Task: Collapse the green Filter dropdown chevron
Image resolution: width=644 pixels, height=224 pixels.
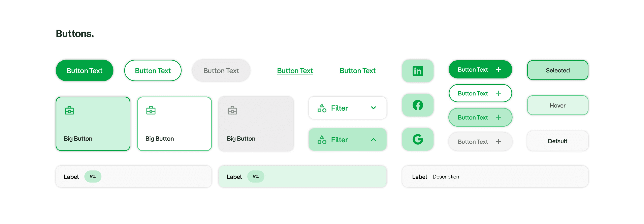Action: coord(373,139)
